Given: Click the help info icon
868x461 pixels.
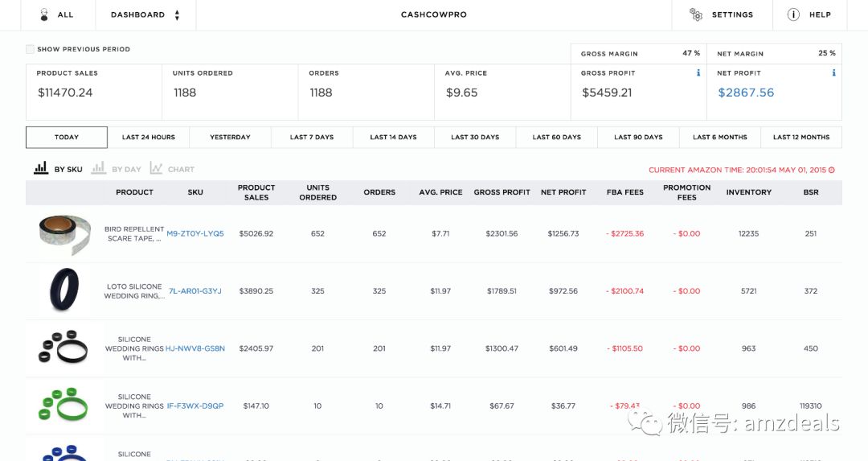Looking at the screenshot, I should pyautogui.click(x=793, y=14).
